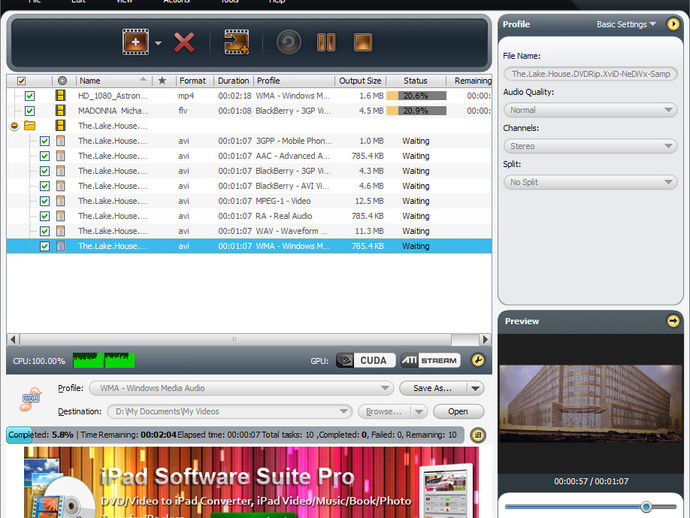Open the Add File dropdown arrow

158,43
